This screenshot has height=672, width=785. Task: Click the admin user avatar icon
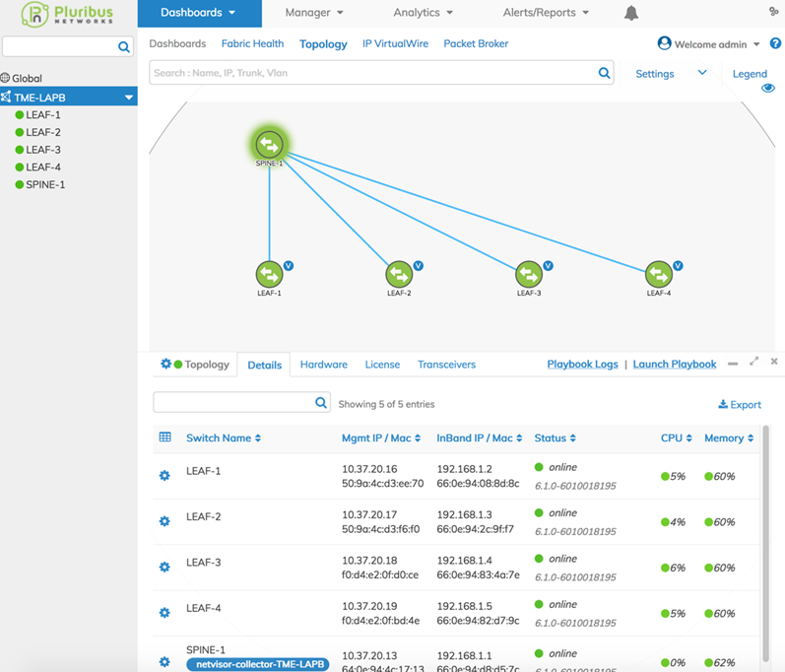tap(665, 43)
